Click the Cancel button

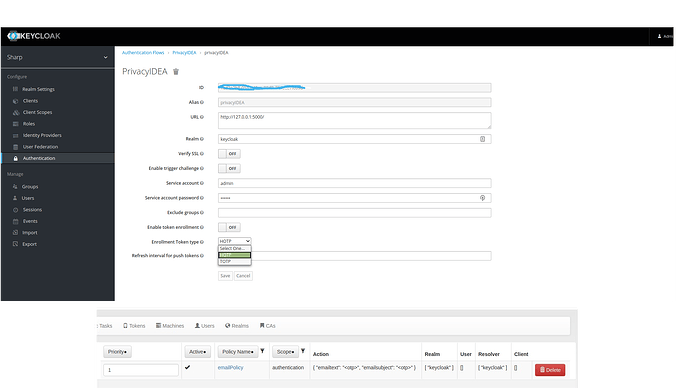click(x=243, y=276)
